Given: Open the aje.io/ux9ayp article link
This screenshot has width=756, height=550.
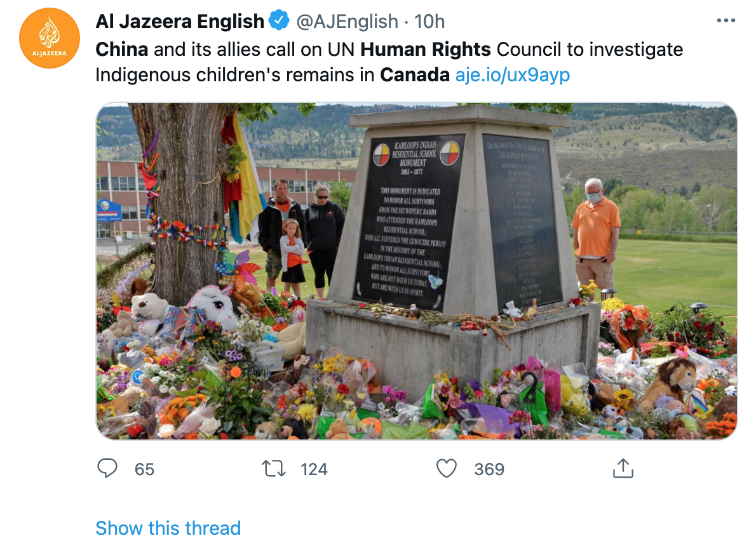Looking at the screenshot, I should [513, 75].
